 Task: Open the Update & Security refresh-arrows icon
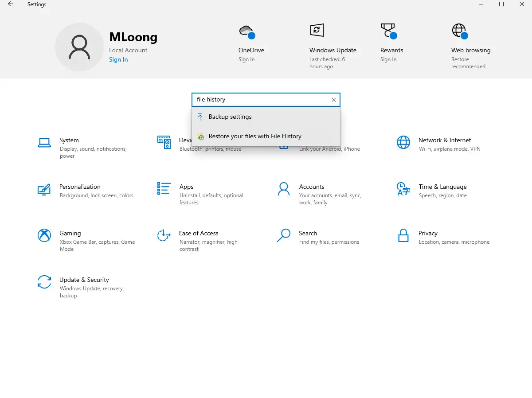point(44,282)
